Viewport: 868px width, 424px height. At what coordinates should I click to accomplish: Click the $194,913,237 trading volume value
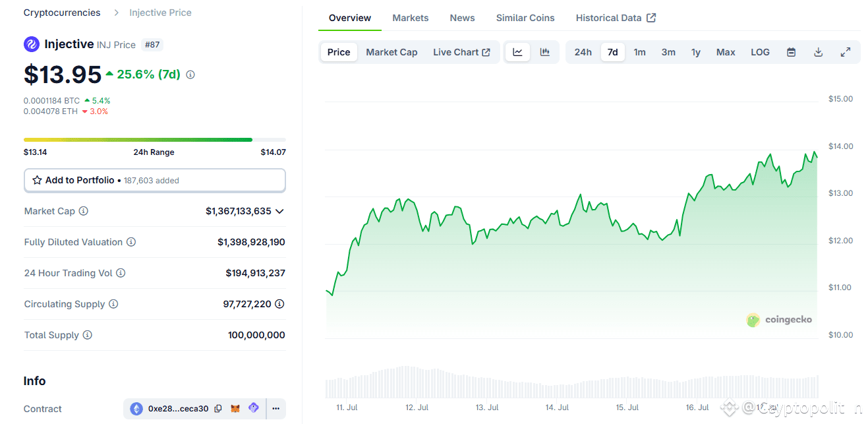(255, 273)
